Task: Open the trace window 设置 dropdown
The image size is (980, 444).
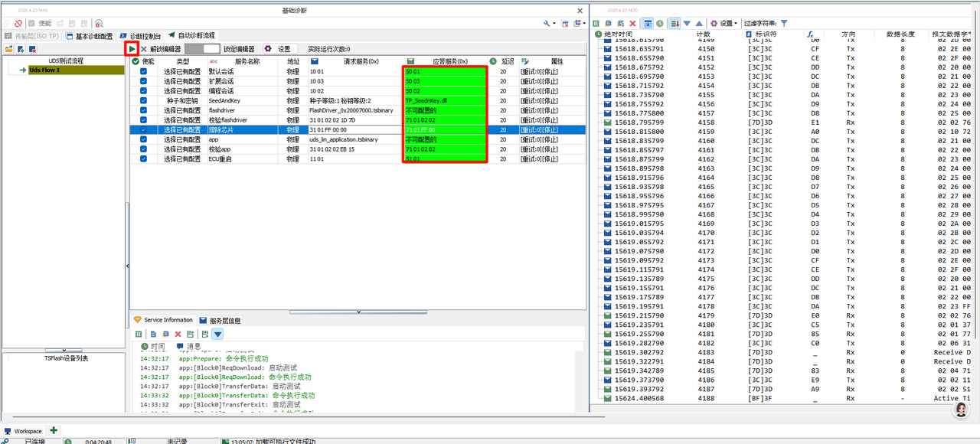Action: [x=724, y=23]
